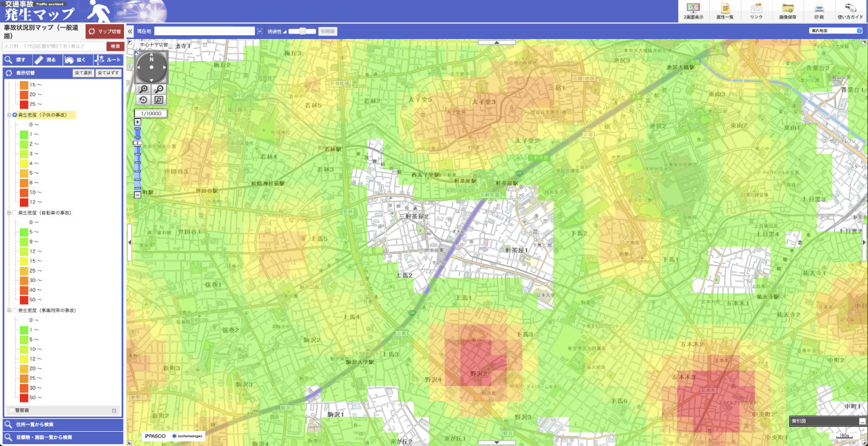The width and height of the screenshot is (868, 446).
Task: Print the map with 印刷
Action: coord(819,11)
